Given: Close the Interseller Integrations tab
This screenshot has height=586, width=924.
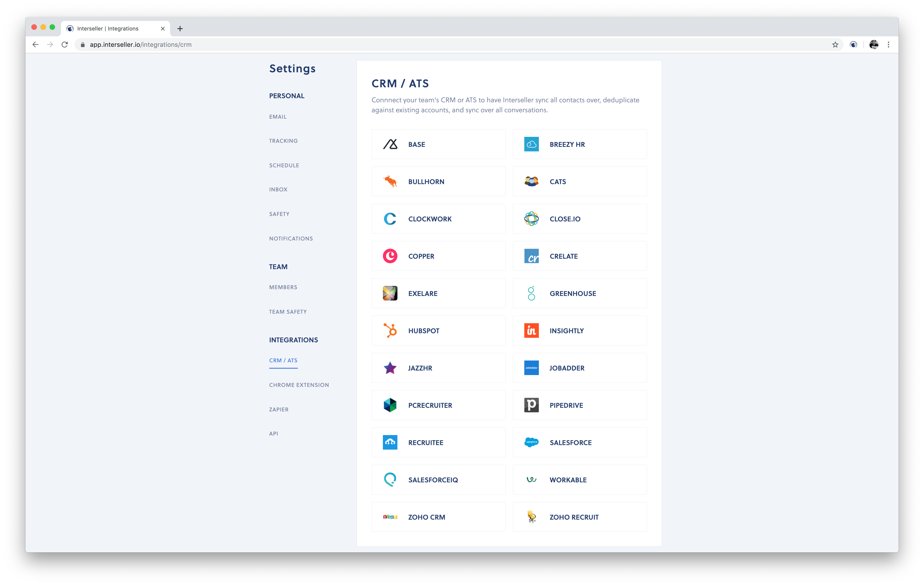Looking at the screenshot, I should click(163, 28).
